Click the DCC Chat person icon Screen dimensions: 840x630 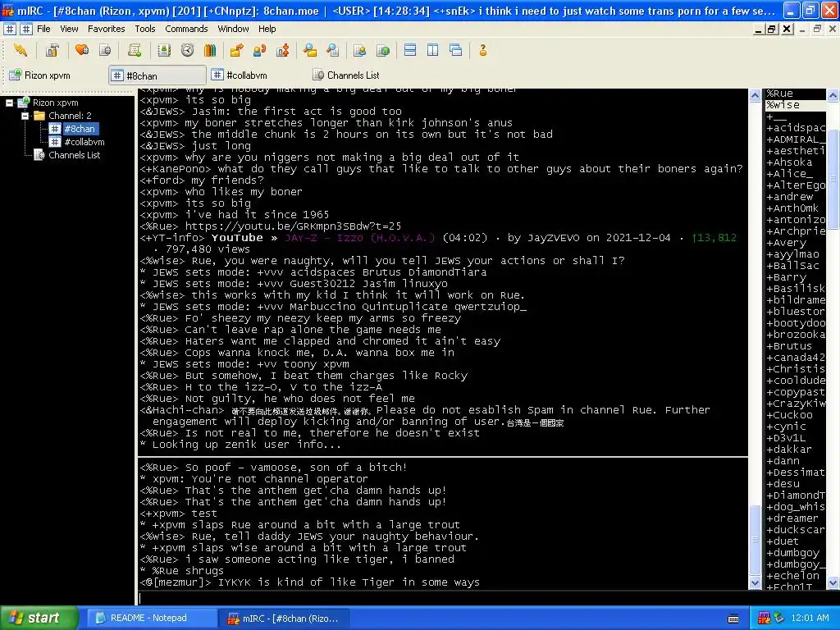click(259, 50)
